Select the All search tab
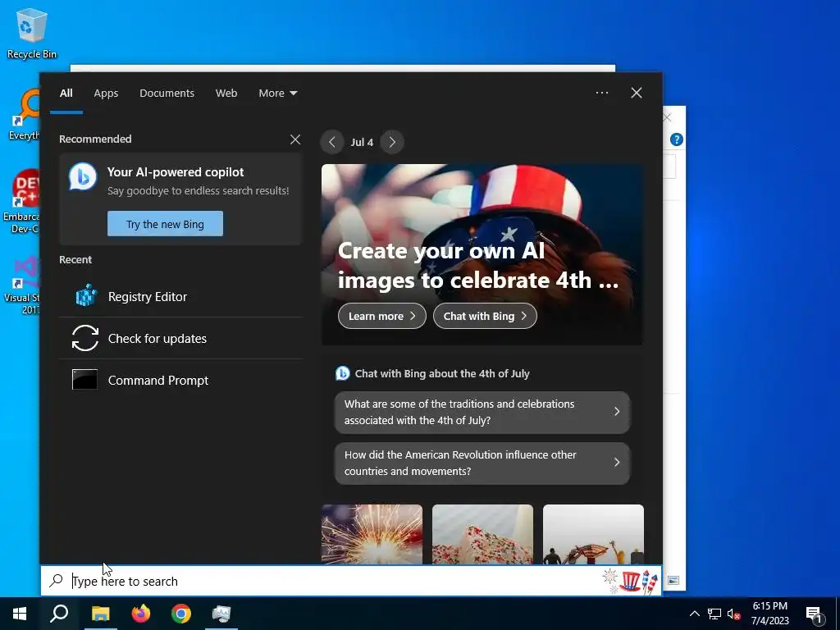Viewport: 840px width, 630px height. (66, 94)
